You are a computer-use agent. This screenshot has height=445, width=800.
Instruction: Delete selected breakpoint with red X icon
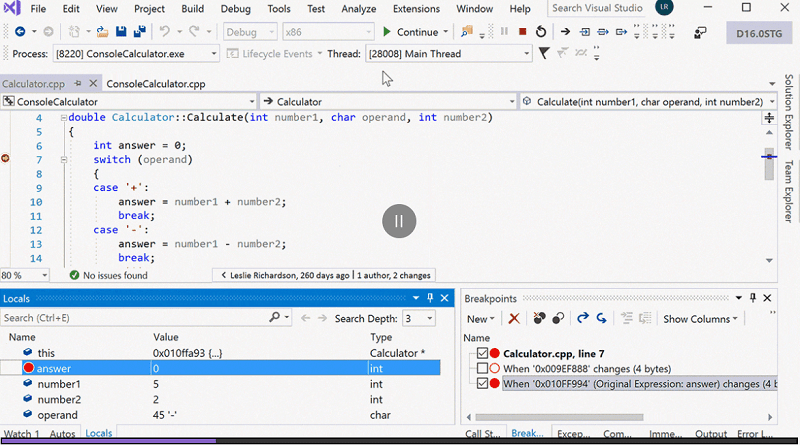tap(514, 318)
